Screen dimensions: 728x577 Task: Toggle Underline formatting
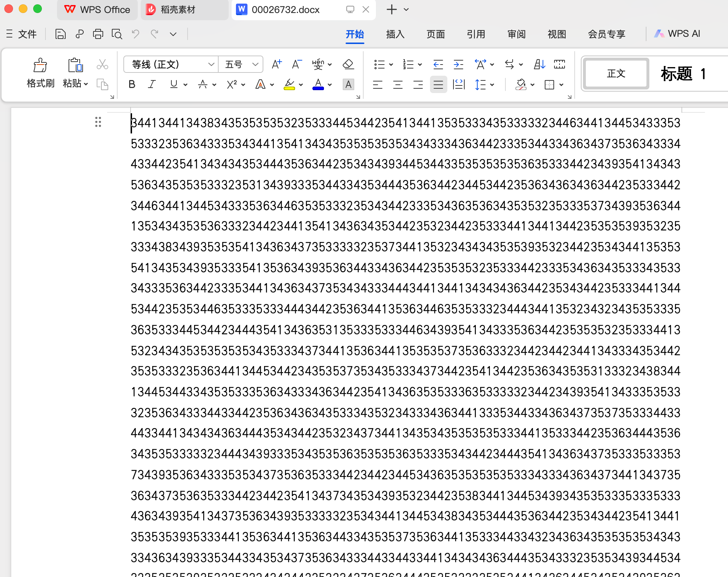(174, 84)
